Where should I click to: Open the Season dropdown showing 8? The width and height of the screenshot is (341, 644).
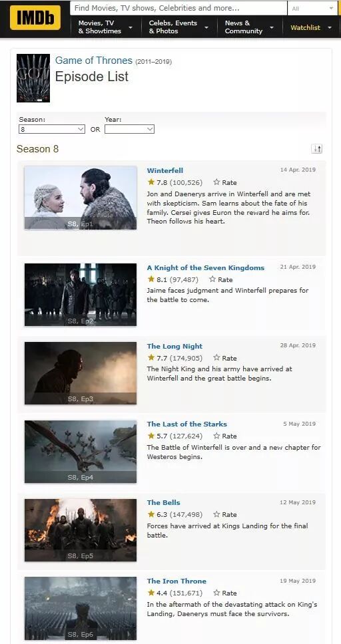point(52,129)
